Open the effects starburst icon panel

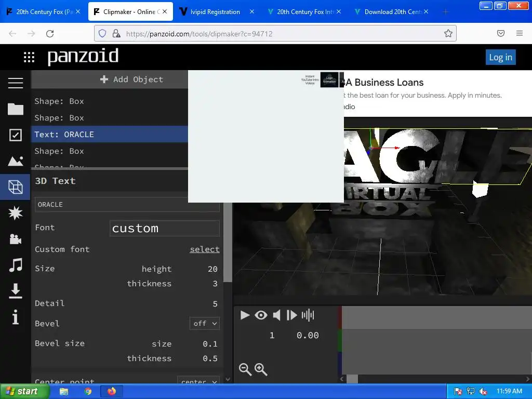pos(15,213)
